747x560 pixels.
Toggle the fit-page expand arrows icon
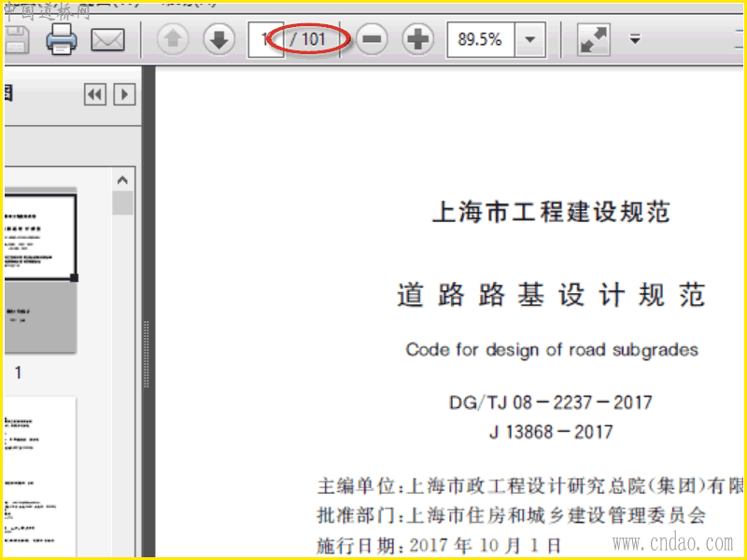click(594, 39)
